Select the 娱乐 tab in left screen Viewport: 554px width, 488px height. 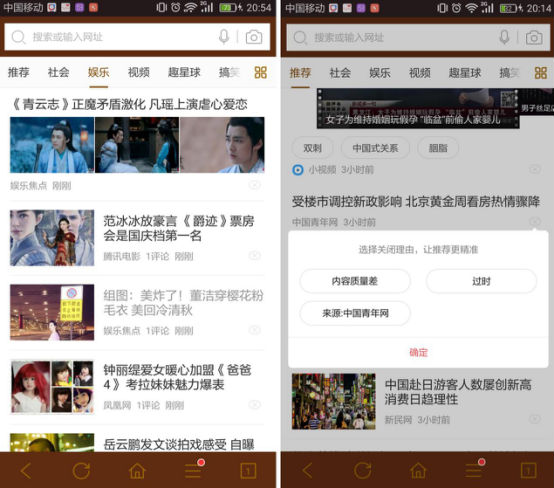[x=99, y=72]
